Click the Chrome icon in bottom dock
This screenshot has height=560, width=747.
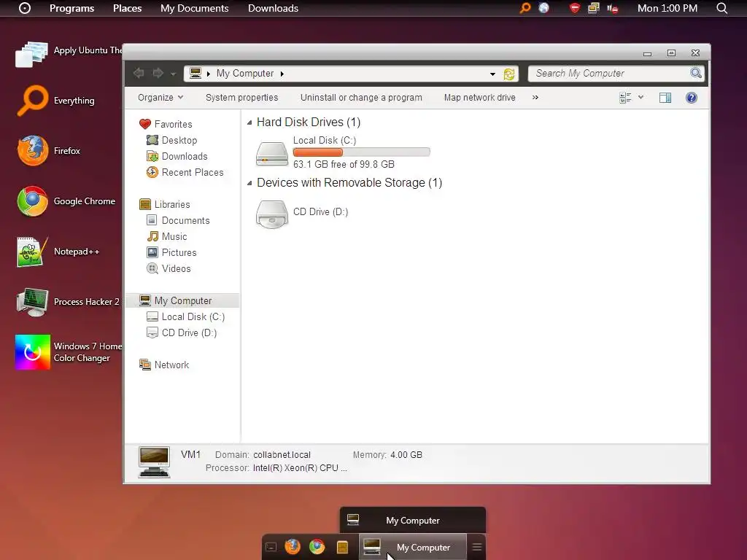coord(317,547)
